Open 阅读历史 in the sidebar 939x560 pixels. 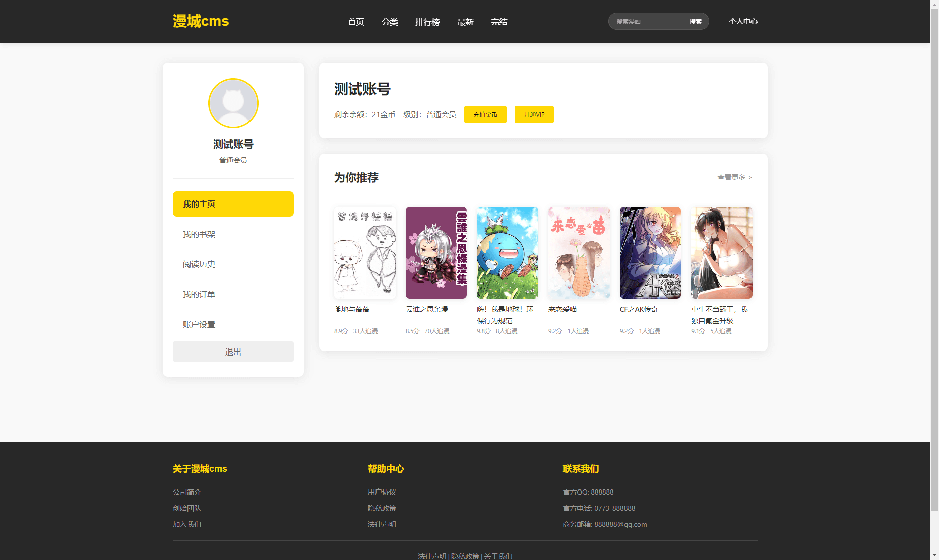tap(199, 264)
